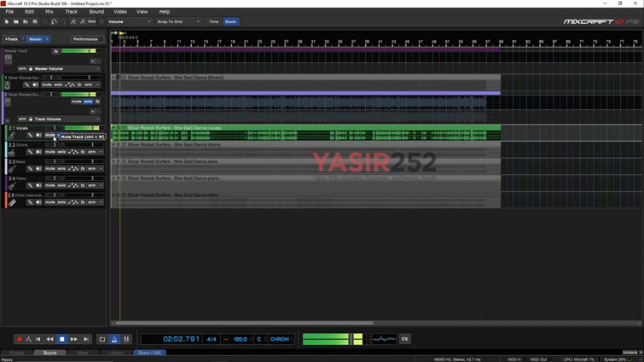Click the Undo arrow in the toolbar
Image resolution: width=644 pixels, height=362 pixels.
click(x=55, y=21)
